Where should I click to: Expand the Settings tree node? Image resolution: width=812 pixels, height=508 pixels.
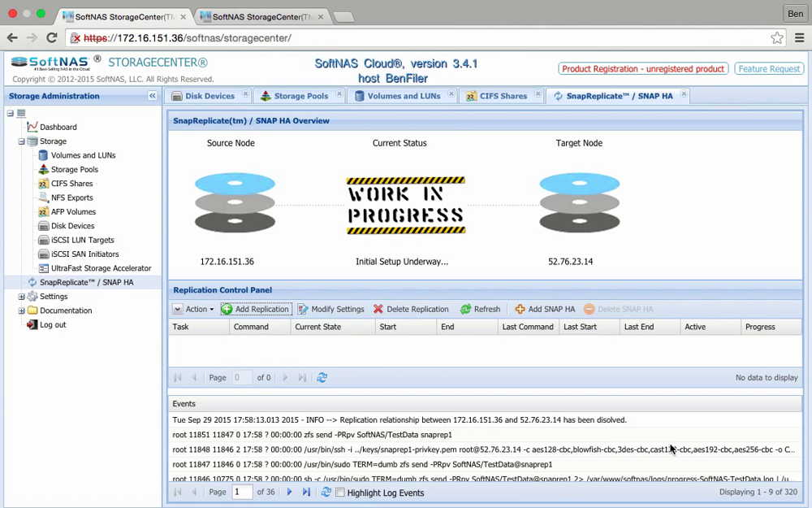click(x=21, y=297)
